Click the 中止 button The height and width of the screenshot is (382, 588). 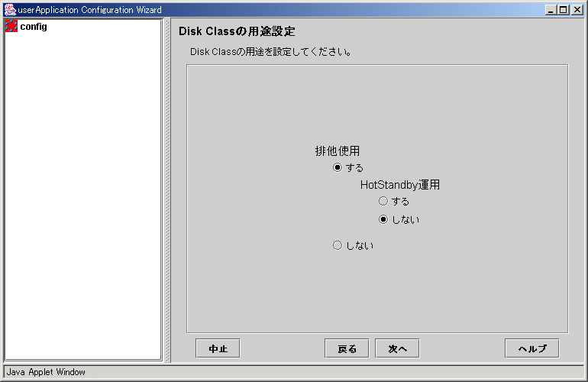coord(218,348)
